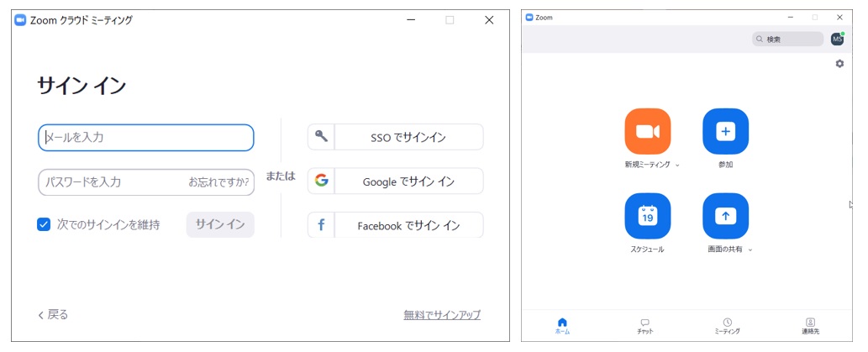The height and width of the screenshot is (352, 868).
Task: Expand the Share Screen dropdown arrow
Action: pos(750,250)
